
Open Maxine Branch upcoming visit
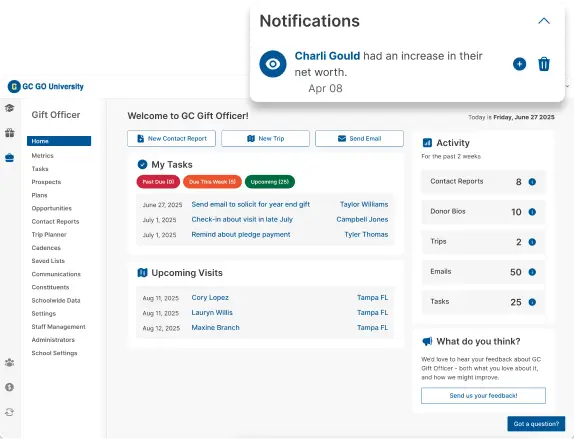[x=215, y=328]
